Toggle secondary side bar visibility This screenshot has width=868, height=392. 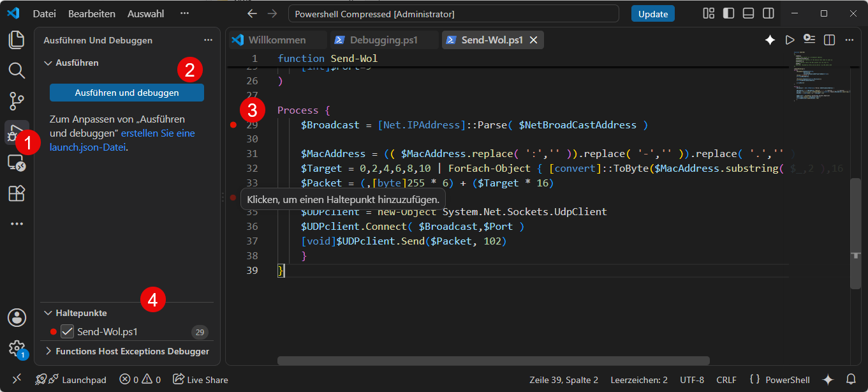[x=769, y=13]
